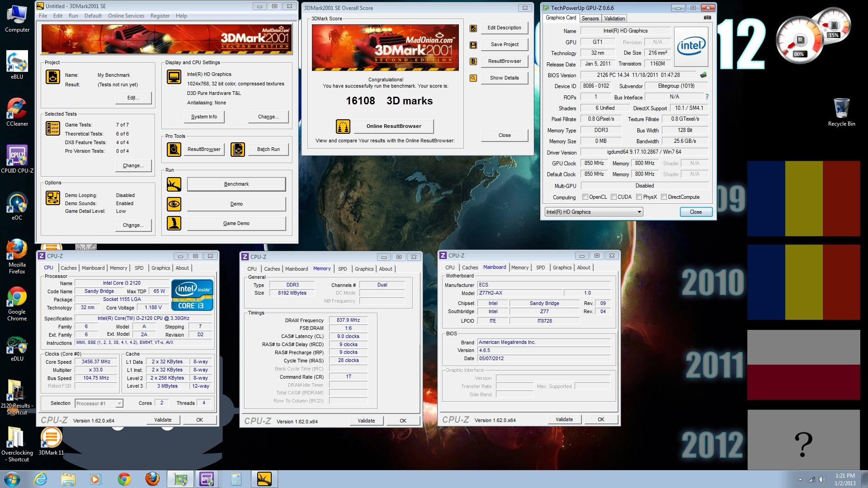The image size is (868, 488).
Task: Click 3DMark2001 banner in main window
Action: click(166, 39)
